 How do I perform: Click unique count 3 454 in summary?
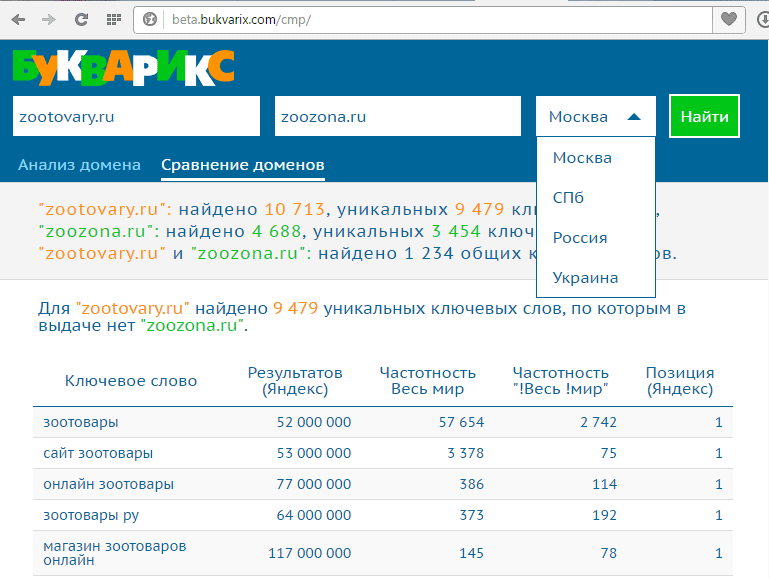[x=456, y=231]
